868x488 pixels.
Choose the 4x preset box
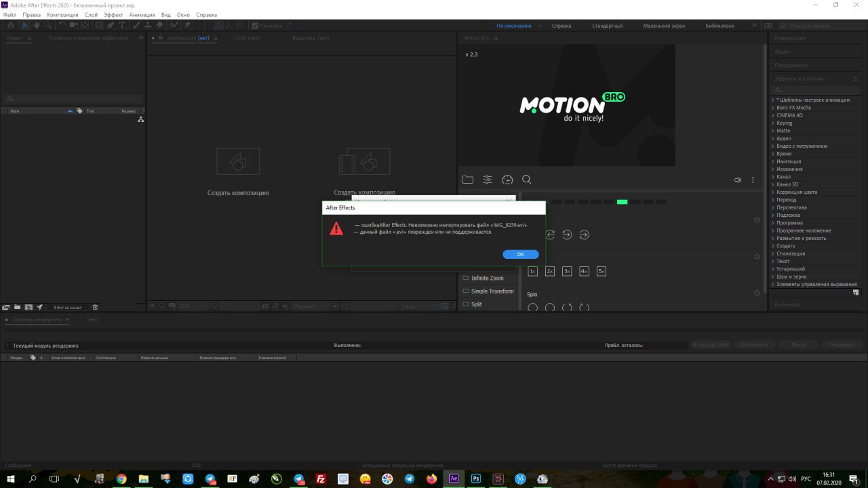(584, 271)
